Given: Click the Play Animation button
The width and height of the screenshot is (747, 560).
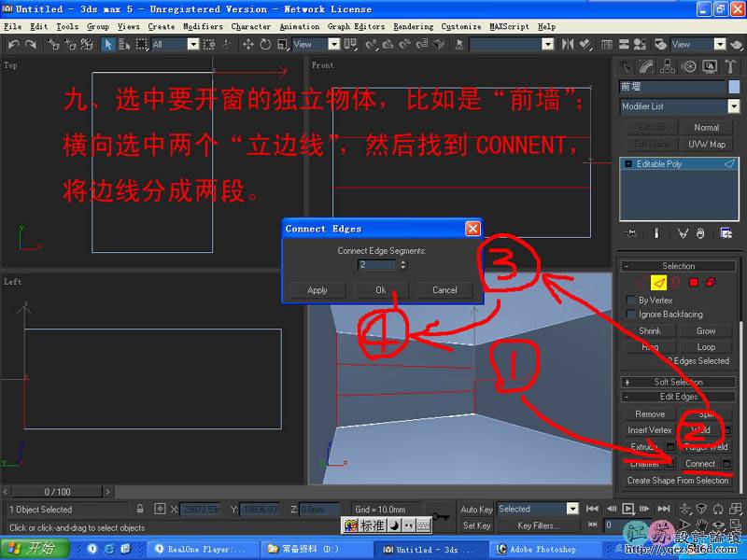Looking at the screenshot, I should pos(627,509).
